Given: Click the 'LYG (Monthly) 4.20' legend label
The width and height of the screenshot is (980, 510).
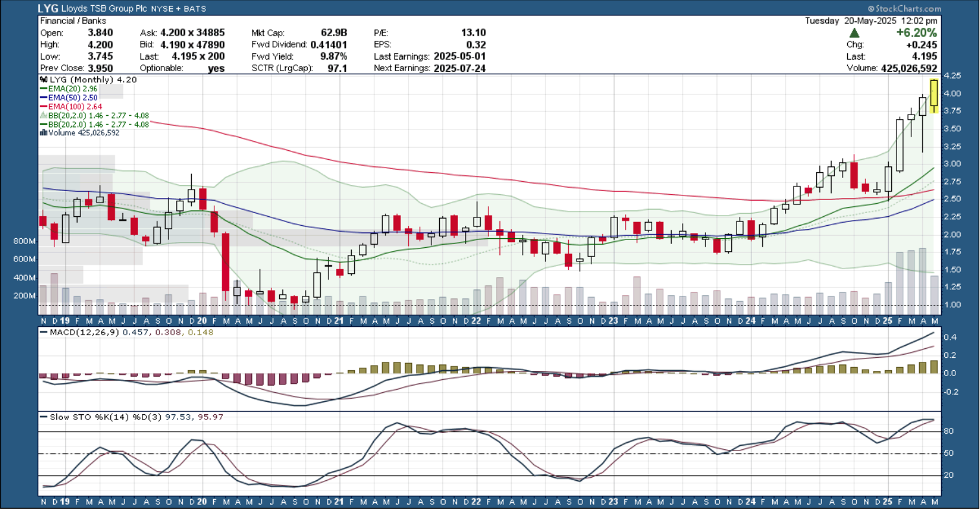Looking at the screenshot, I should [93, 80].
